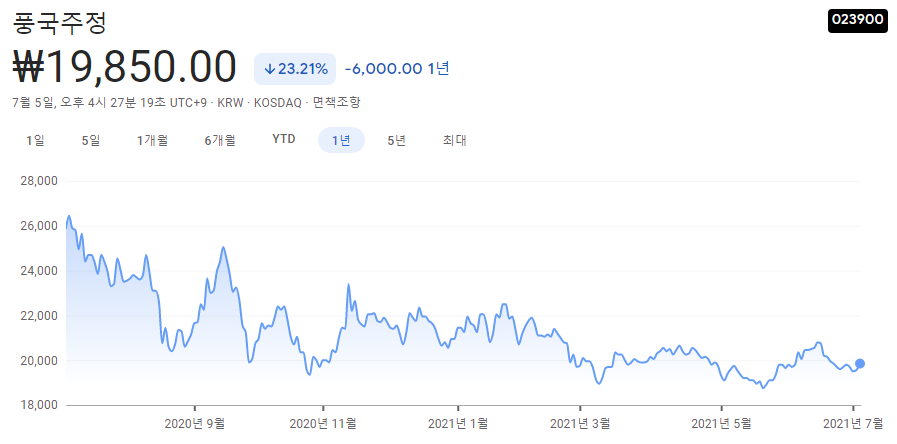Click the 18,000 y-axis label
The width and height of the screenshot is (897, 444).
tap(39, 406)
